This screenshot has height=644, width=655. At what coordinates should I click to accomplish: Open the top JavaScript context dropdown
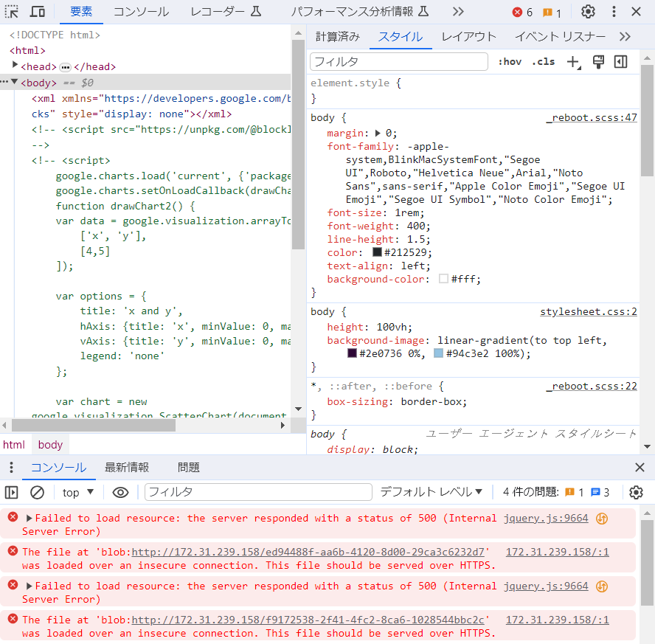coord(78,492)
